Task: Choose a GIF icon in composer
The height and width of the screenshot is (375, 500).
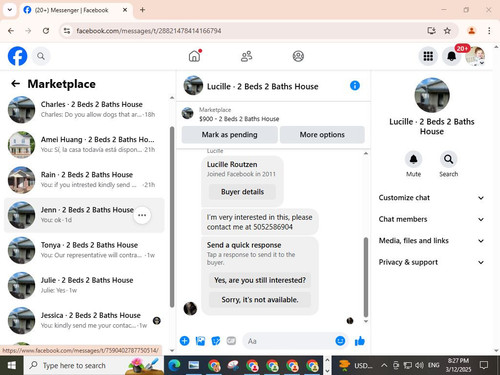Action: coord(231,341)
